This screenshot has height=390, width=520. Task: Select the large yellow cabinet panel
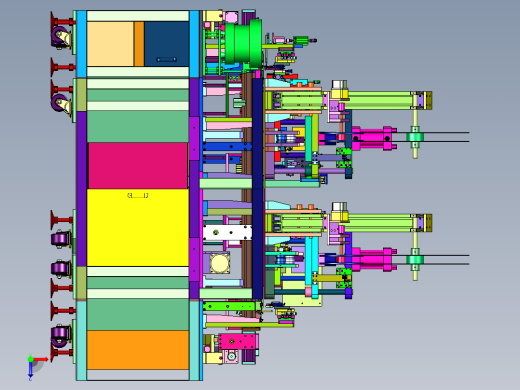tap(138, 228)
